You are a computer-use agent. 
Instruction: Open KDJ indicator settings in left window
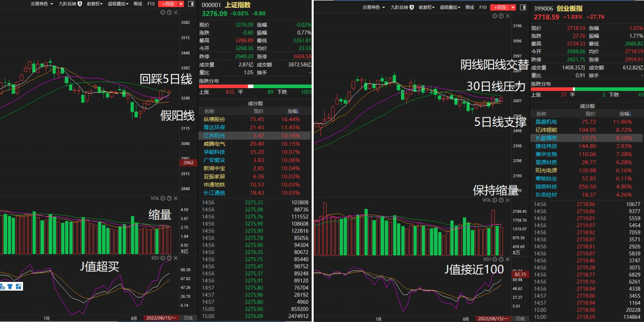point(163,258)
